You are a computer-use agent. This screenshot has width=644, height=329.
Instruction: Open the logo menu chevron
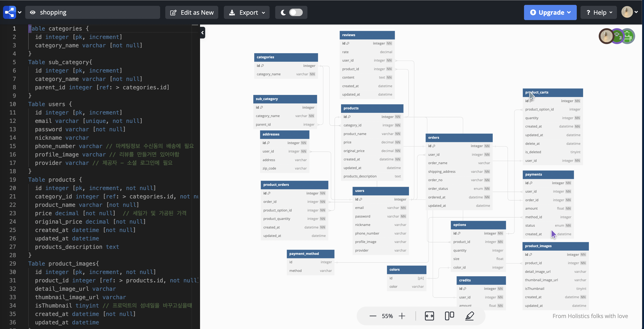[x=20, y=12]
